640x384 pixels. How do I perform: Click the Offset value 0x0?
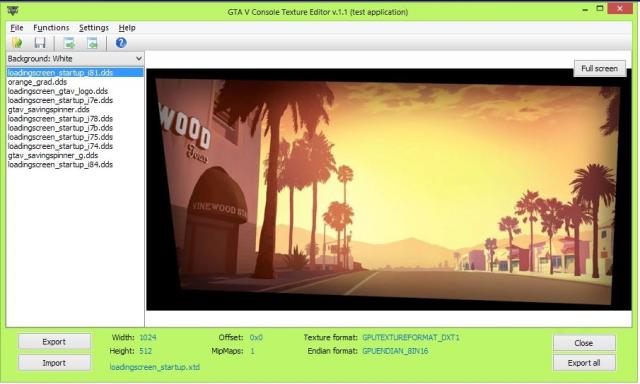click(x=256, y=337)
